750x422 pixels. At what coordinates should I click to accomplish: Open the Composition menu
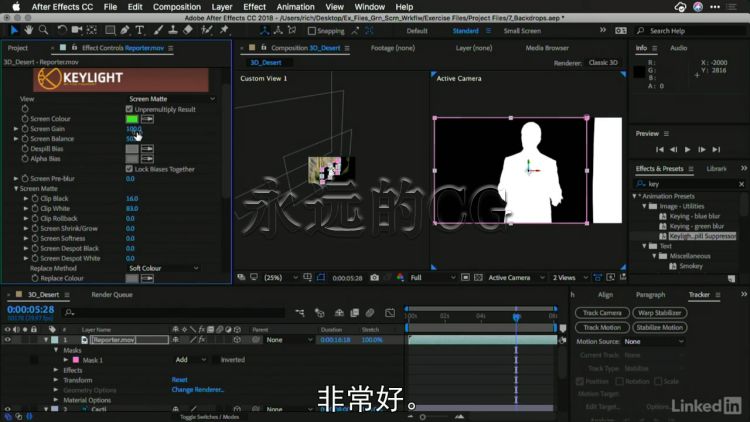point(176,7)
